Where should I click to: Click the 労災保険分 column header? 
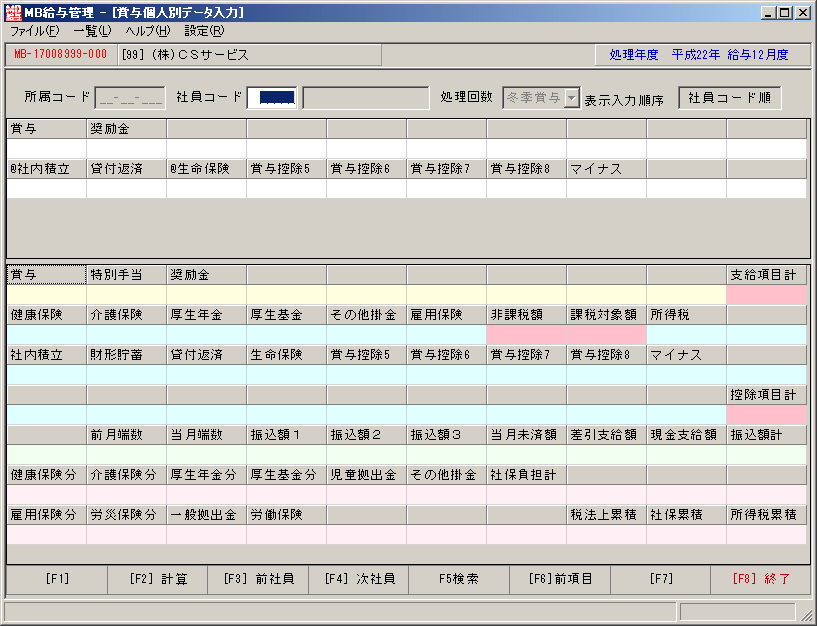pyautogui.click(x=127, y=515)
